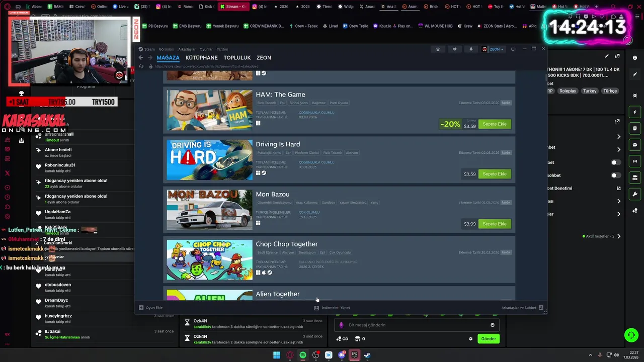Click pencil edit icon in right sidebar

pos(635,74)
